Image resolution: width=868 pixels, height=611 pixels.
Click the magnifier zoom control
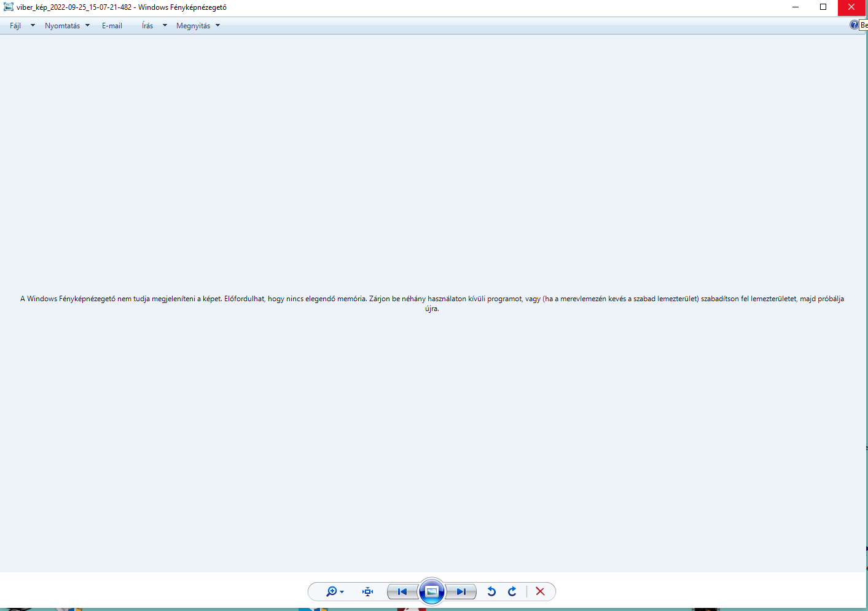coord(335,591)
